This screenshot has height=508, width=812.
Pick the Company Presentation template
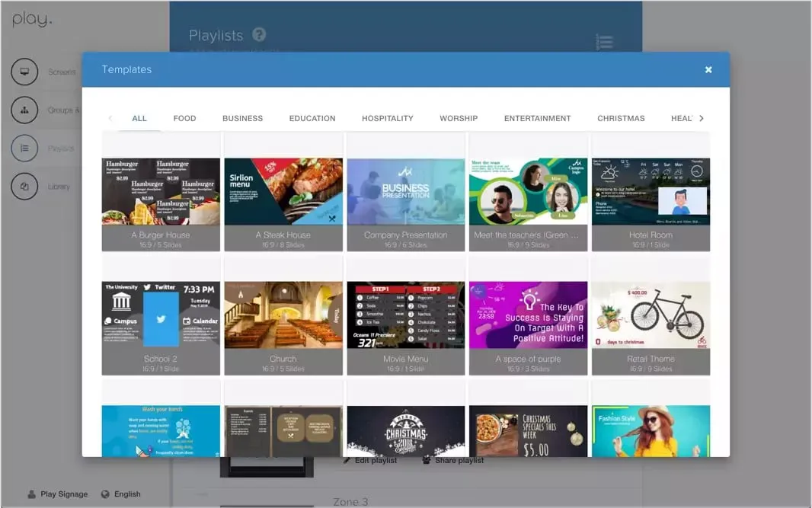click(x=405, y=200)
